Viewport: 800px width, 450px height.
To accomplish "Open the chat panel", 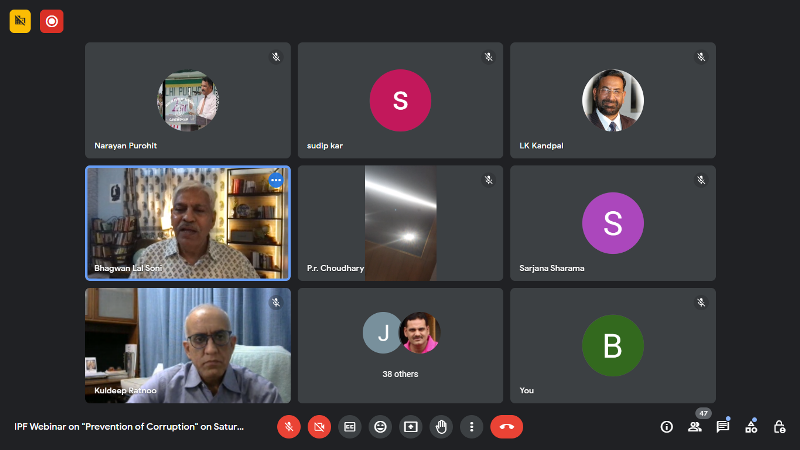I will pos(723,426).
